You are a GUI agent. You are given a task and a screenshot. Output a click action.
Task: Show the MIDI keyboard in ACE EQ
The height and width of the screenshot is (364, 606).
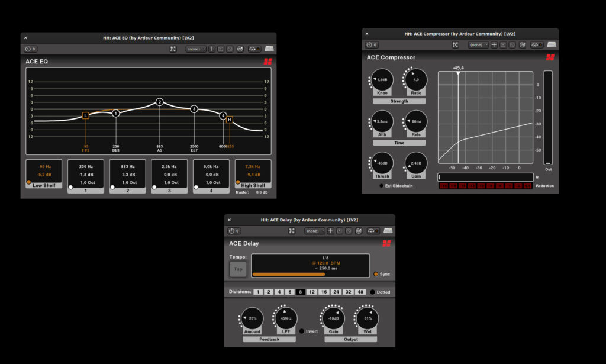pyautogui.click(x=269, y=49)
